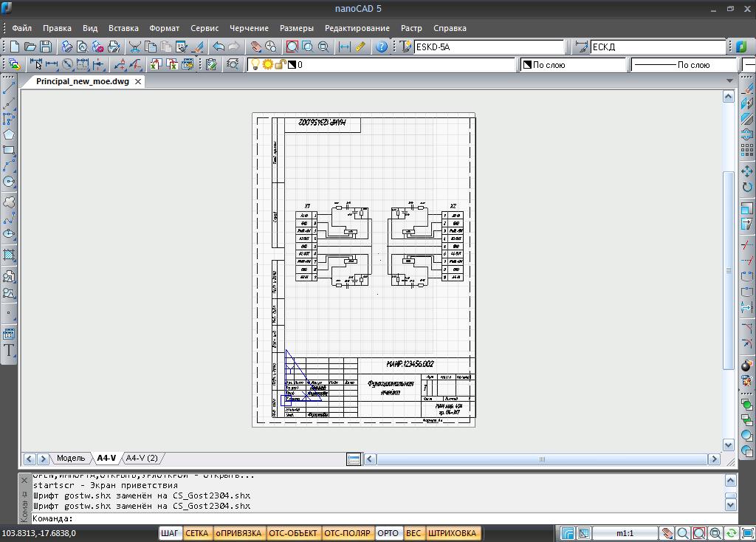Viewport: 756px width, 542px height.
Task: Switch to the A4-V (2) layout tab
Action: coord(142,458)
